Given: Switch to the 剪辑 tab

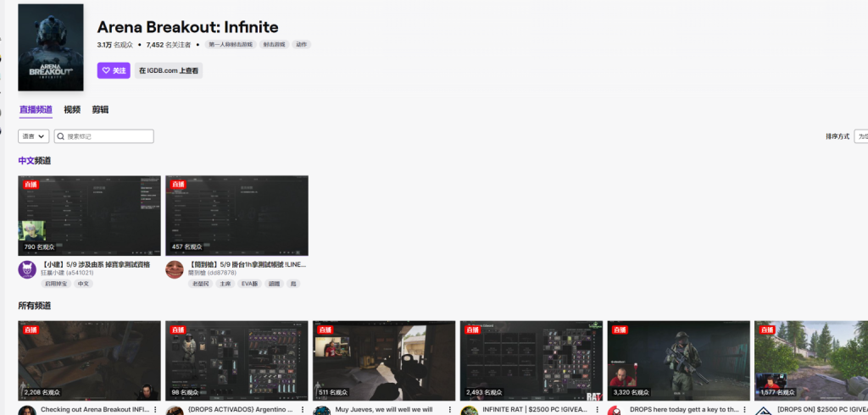Looking at the screenshot, I should 100,109.
